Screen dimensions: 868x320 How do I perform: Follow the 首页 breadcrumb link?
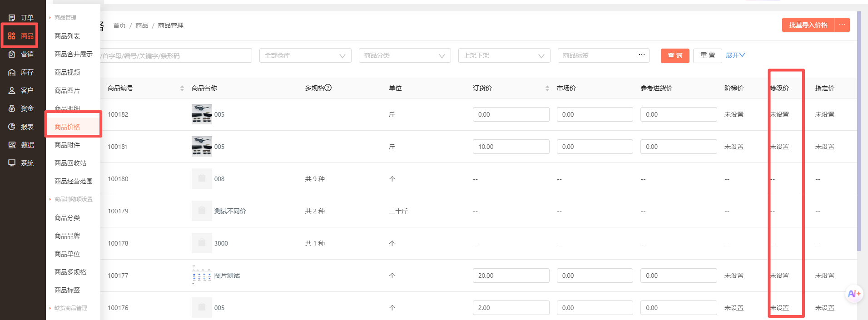click(x=119, y=25)
